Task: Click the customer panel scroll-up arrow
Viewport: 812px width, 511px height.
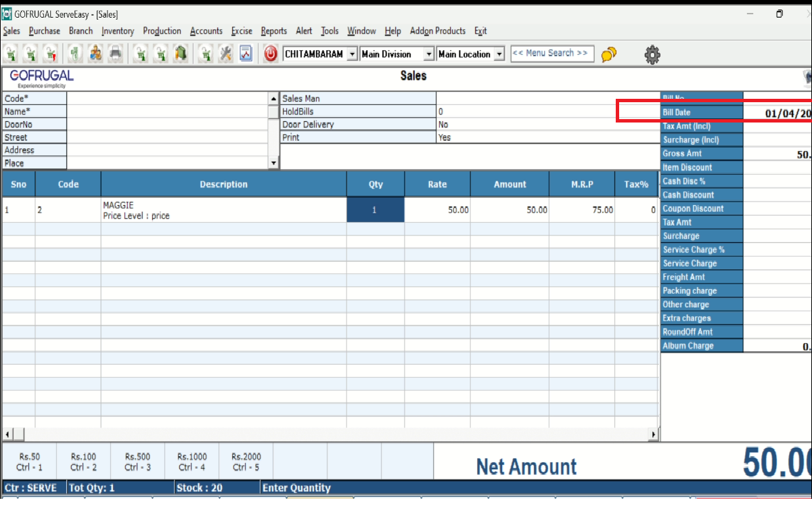Action: pos(273,99)
